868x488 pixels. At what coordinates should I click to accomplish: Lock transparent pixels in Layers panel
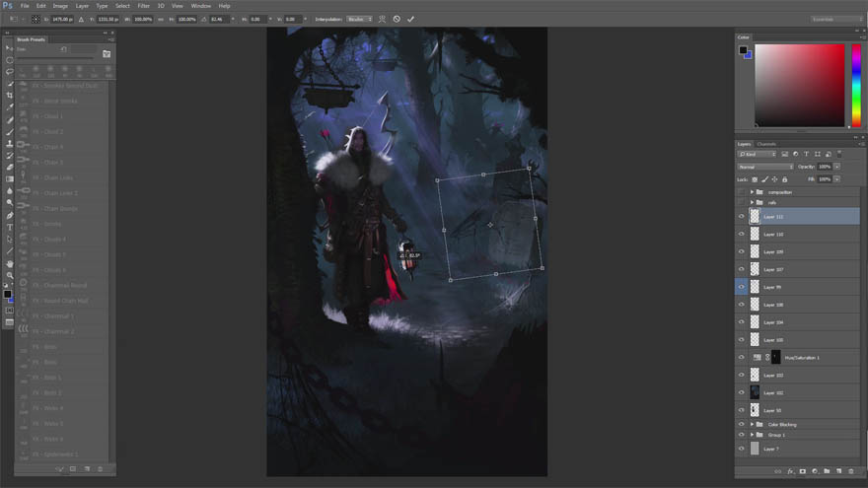pyautogui.click(x=755, y=179)
